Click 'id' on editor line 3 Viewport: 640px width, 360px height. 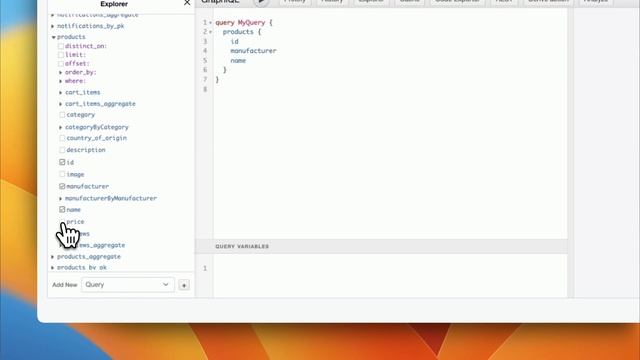click(234, 42)
